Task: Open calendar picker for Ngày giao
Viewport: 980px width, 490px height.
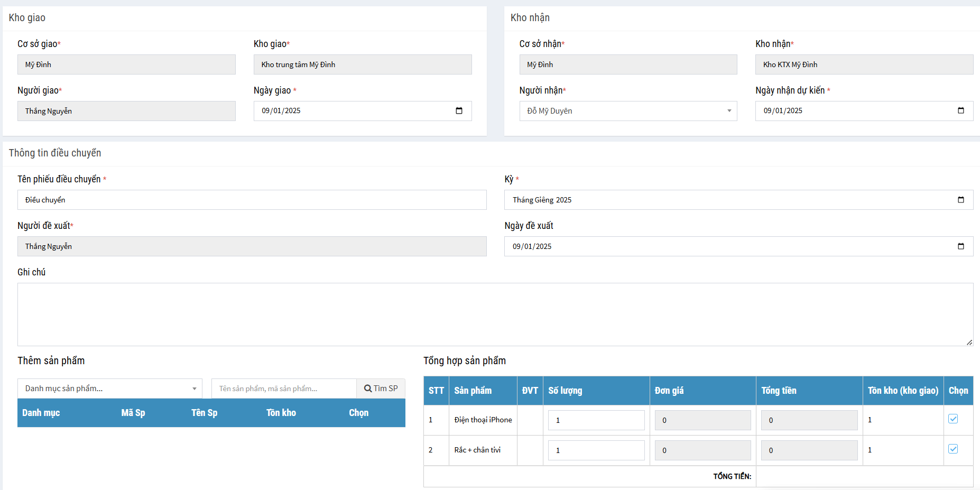Action: point(459,110)
